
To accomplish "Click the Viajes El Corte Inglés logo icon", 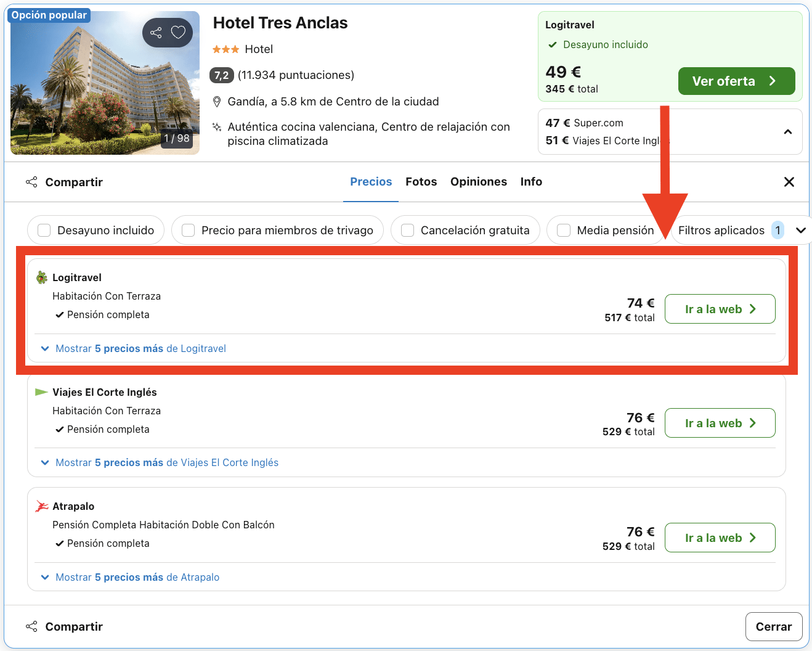I will tap(42, 392).
